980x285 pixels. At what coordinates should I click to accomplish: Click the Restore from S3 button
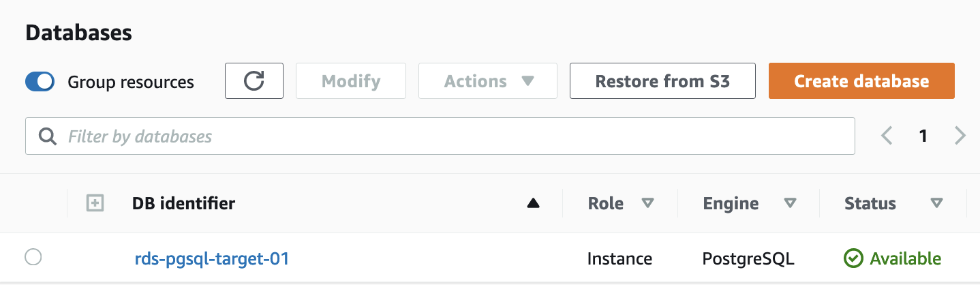pos(662,81)
